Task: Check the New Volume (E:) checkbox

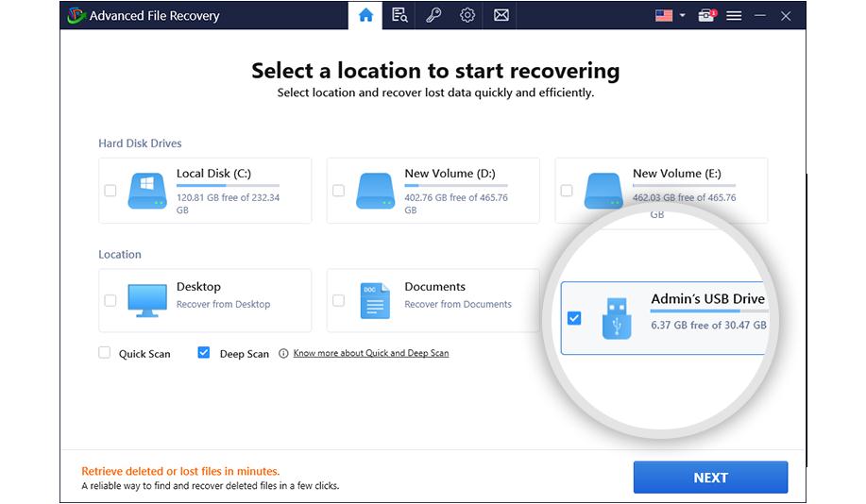Action: coord(567,191)
